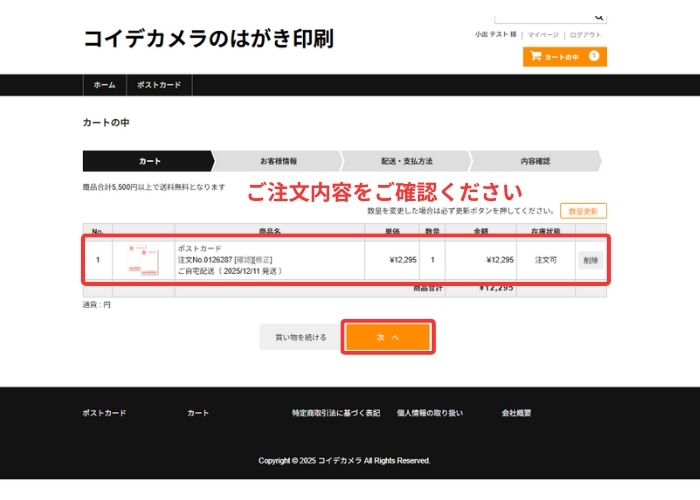Click the カート step tab
The width and height of the screenshot is (700, 500).
(x=149, y=161)
